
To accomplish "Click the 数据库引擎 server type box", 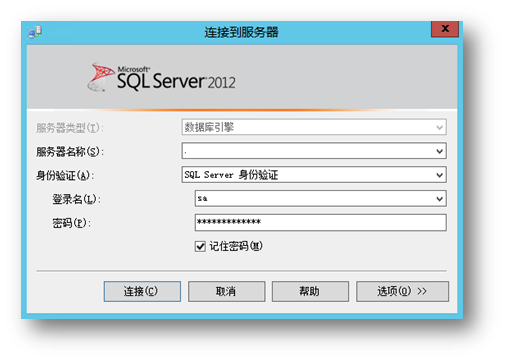I will tap(314, 127).
